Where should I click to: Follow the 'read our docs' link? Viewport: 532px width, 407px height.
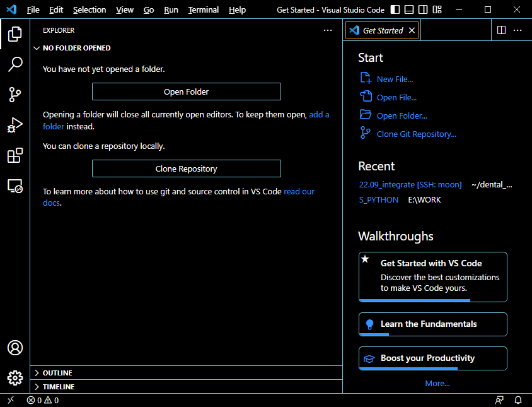299,192
